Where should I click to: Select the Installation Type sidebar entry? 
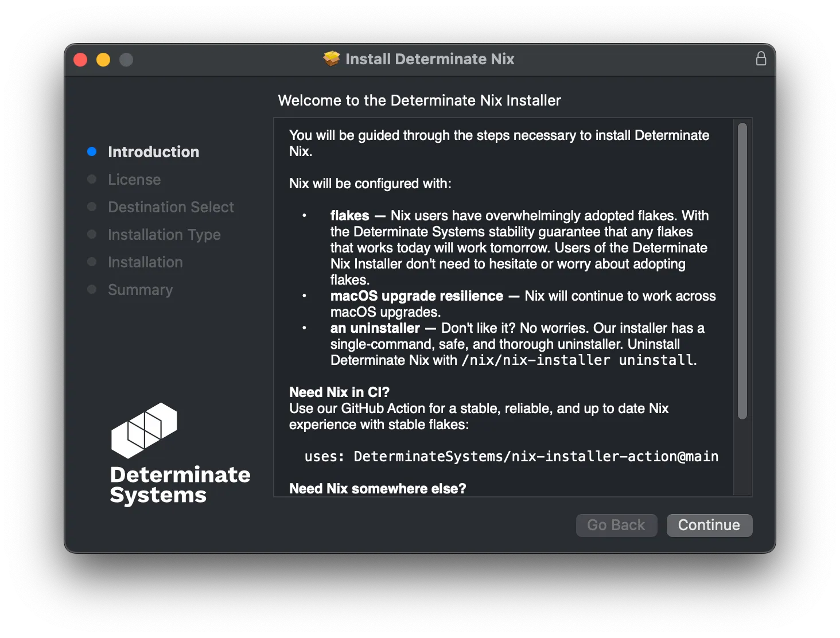click(164, 234)
